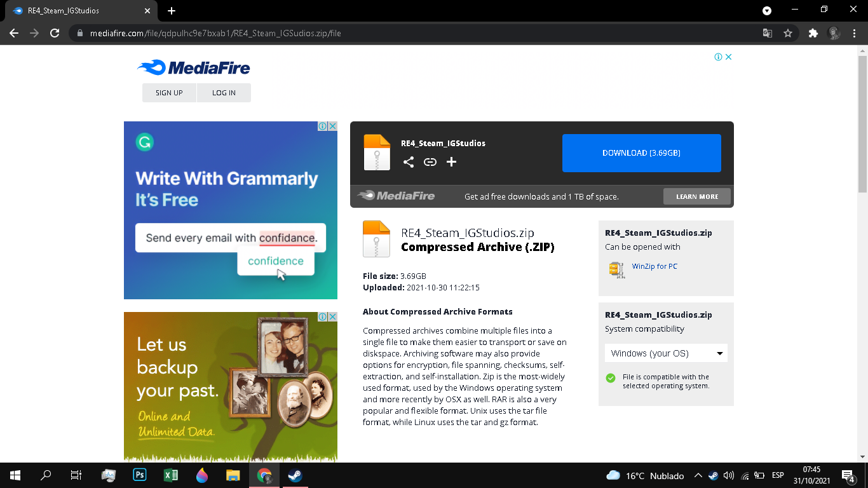
Task: Click the gray MediaFire logo in promo bar
Action: [396, 196]
